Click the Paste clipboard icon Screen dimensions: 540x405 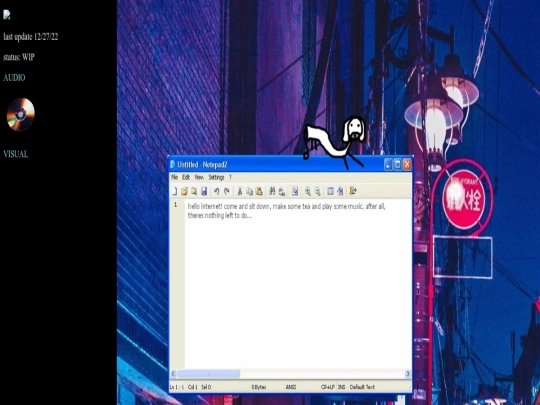click(x=259, y=191)
